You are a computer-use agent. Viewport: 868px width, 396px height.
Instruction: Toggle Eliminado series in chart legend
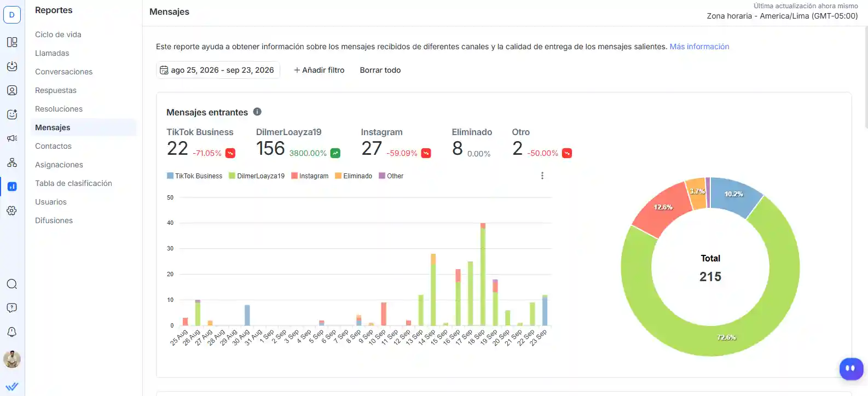[354, 176]
